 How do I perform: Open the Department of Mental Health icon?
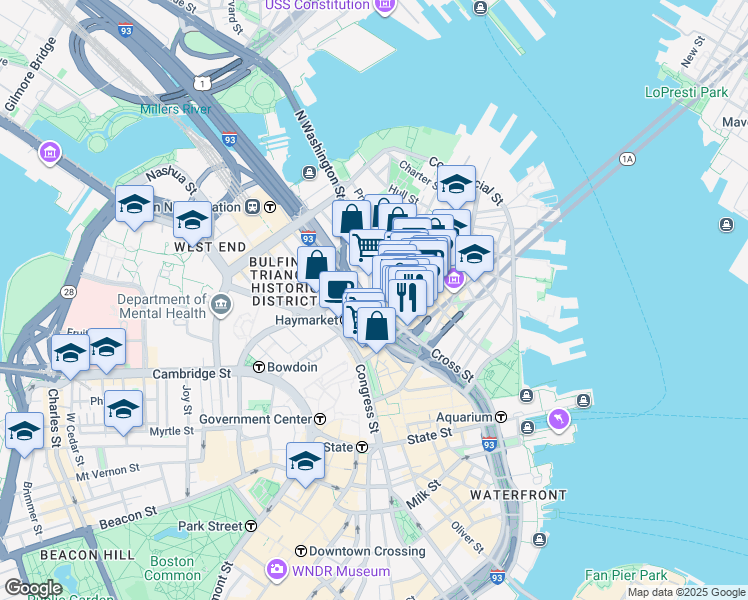pyautogui.click(x=221, y=301)
